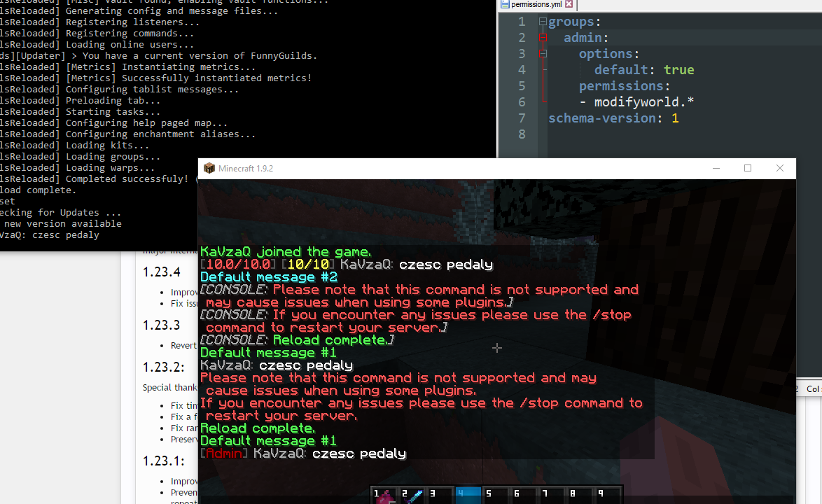The width and height of the screenshot is (822, 504).
Task: Select hotbar slot 5
Action: (496, 495)
